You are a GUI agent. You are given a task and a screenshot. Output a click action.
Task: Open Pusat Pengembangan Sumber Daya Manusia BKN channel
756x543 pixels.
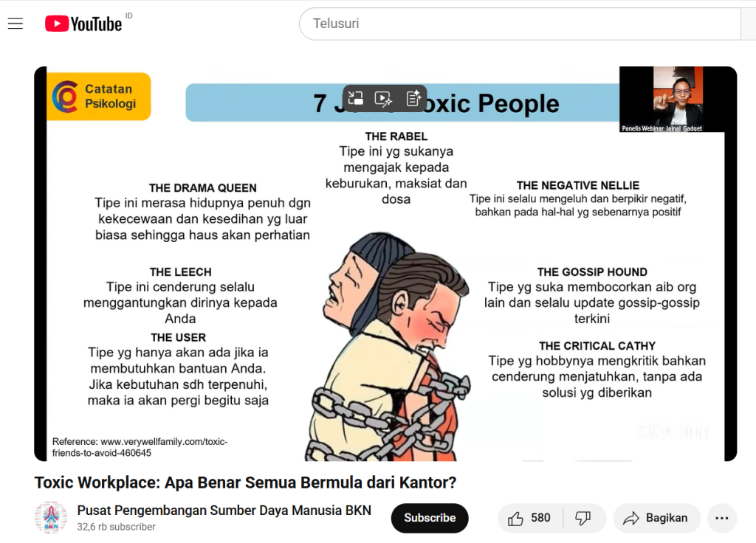pos(224,511)
